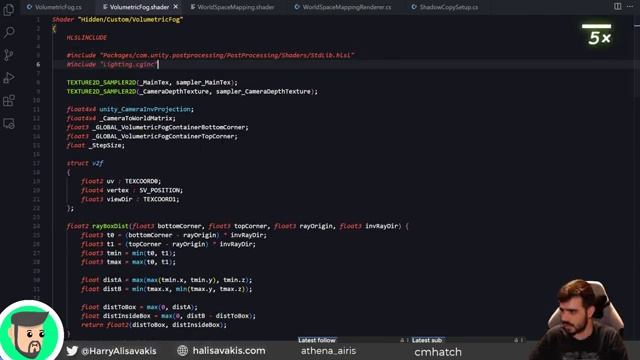640x360 pixels.
Task: Click the _MainTex sampler declaration line
Action: [x=152, y=82]
